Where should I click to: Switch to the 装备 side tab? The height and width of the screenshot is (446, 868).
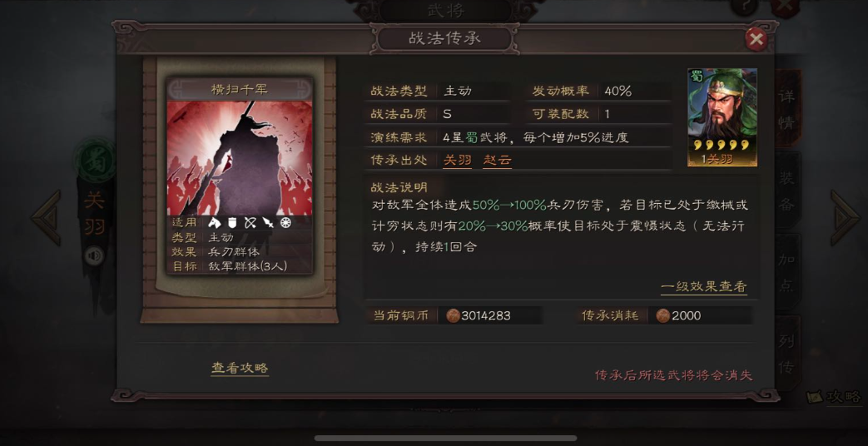point(787,191)
